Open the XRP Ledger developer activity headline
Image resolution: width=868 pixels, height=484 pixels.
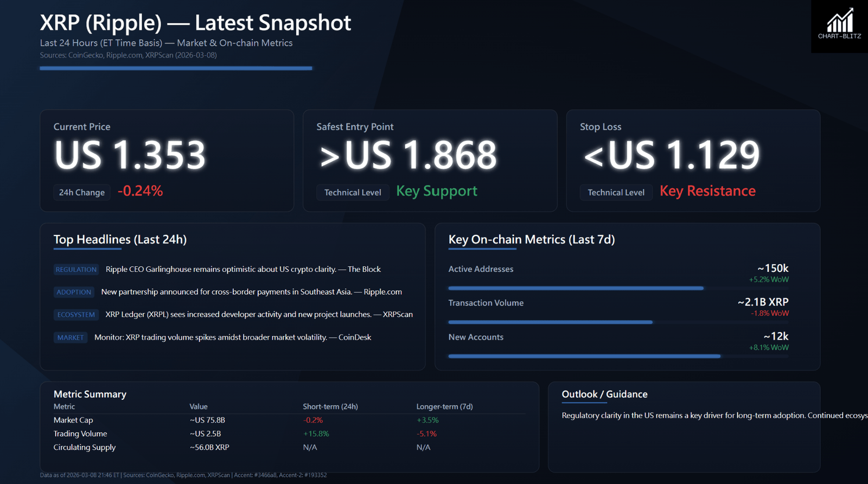tap(259, 315)
